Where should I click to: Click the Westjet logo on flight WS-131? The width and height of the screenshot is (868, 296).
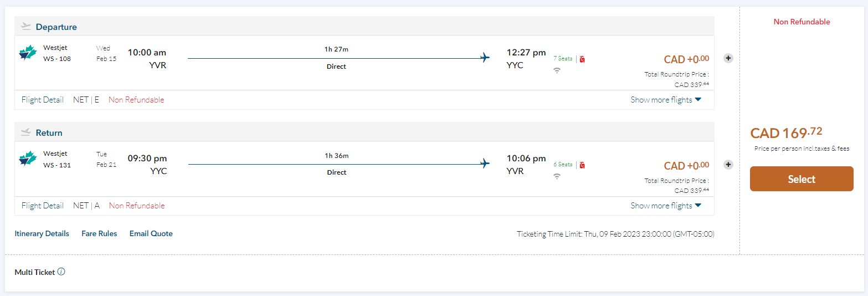(28, 159)
